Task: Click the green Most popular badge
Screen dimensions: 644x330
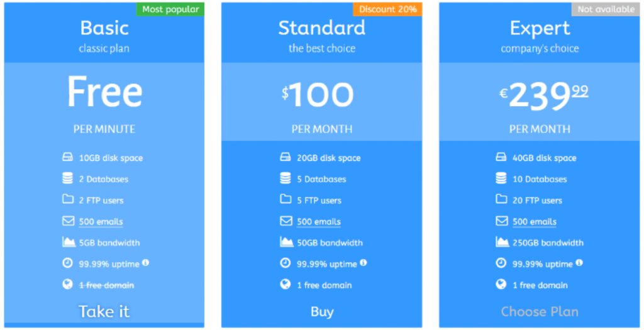Action: click(170, 9)
